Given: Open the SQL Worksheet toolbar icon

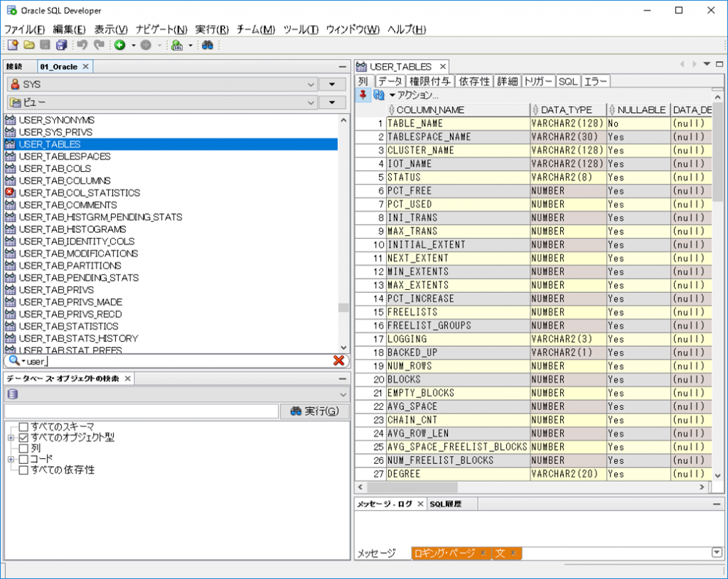Looking at the screenshot, I should click(177, 45).
